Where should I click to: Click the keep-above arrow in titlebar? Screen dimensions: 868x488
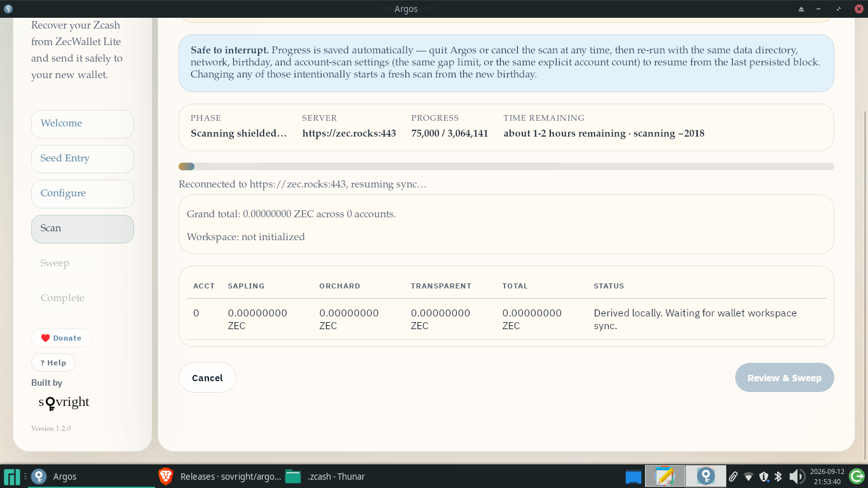point(801,9)
